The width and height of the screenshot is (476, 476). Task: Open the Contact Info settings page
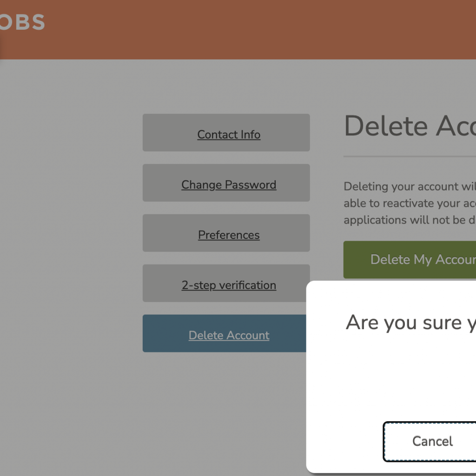tap(229, 134)
